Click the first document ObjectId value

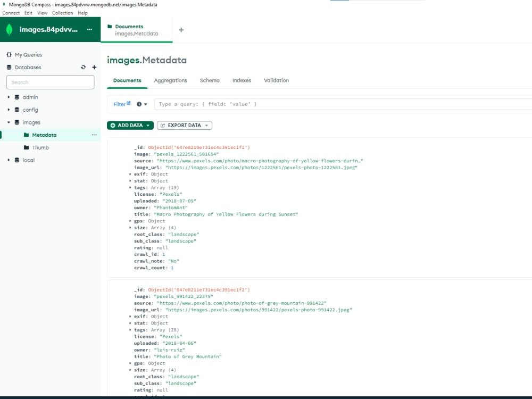199,147
